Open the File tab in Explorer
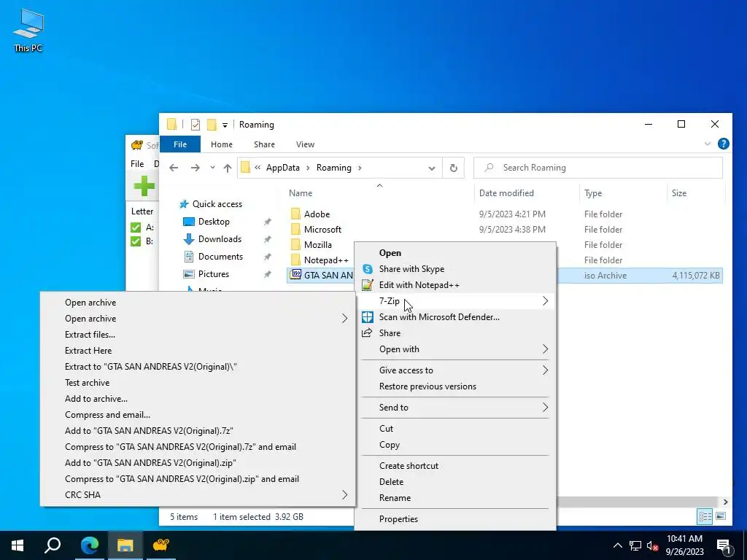The height and width of the screenshot is (560, 747). (180, 144)
